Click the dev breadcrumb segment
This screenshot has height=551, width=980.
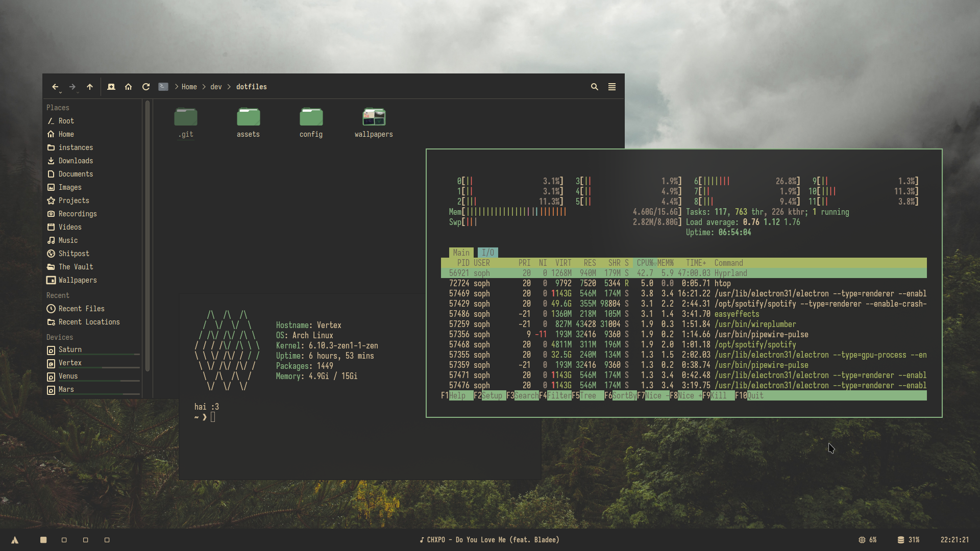[x=216, y=87]
